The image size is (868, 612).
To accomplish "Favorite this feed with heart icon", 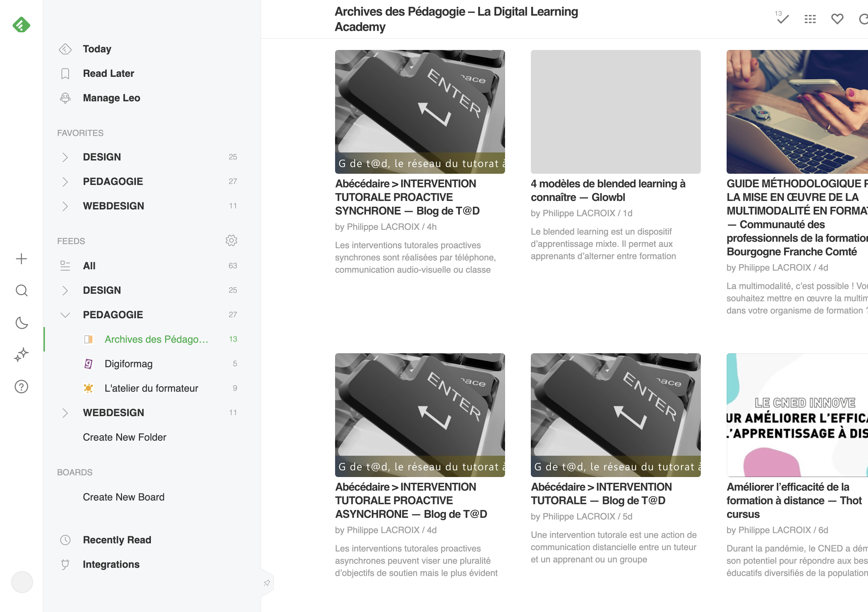I will tap(837, 19).
